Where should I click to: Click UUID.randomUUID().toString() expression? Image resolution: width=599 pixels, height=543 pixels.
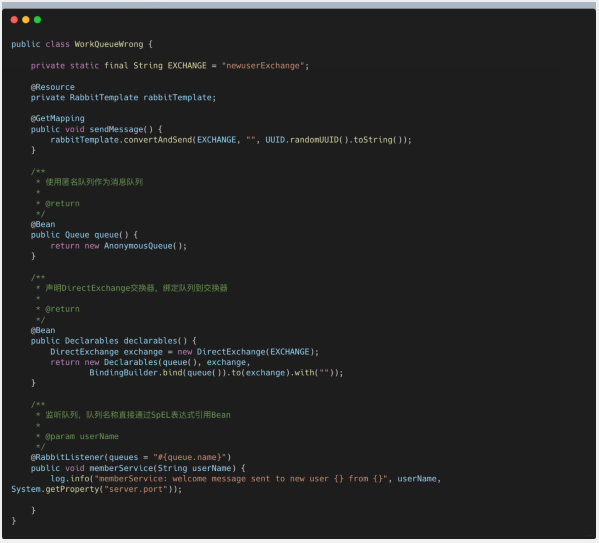pos(335,140)
